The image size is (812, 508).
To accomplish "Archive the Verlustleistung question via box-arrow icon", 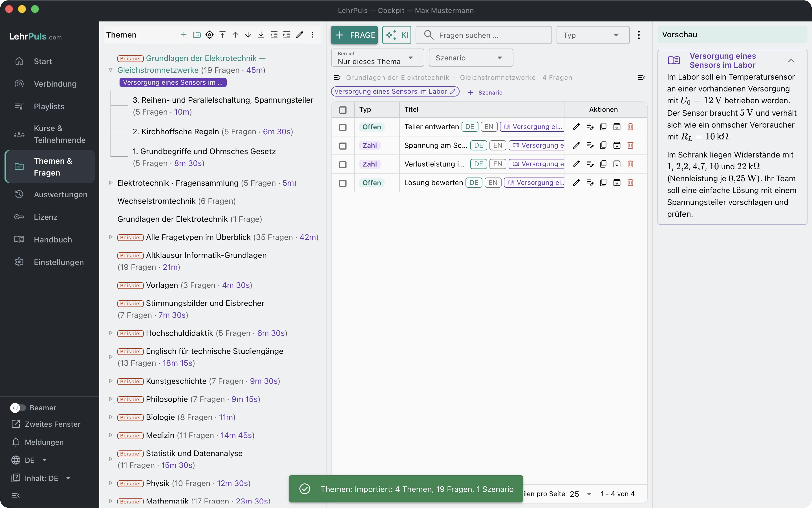I will (617, 164).
